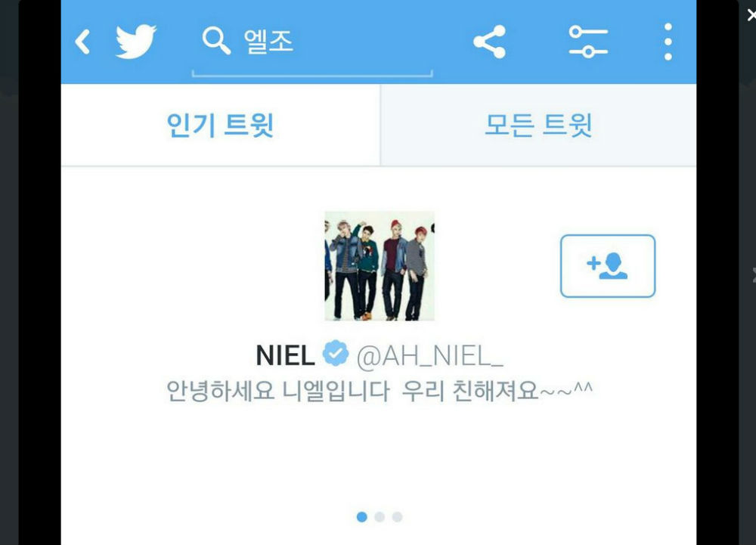This screenshot has width=756, height=545.
Task: Close the image viewer with X
Action: coord(751,15)
